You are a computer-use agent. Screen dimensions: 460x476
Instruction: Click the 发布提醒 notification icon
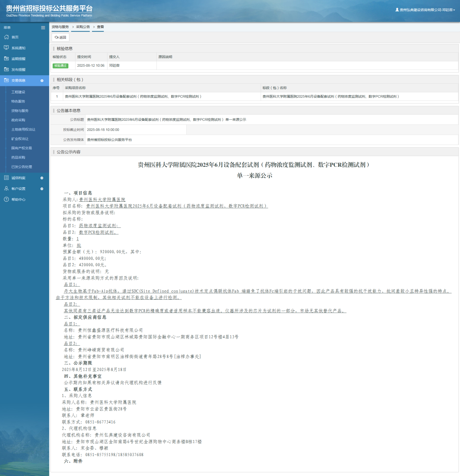6,69
